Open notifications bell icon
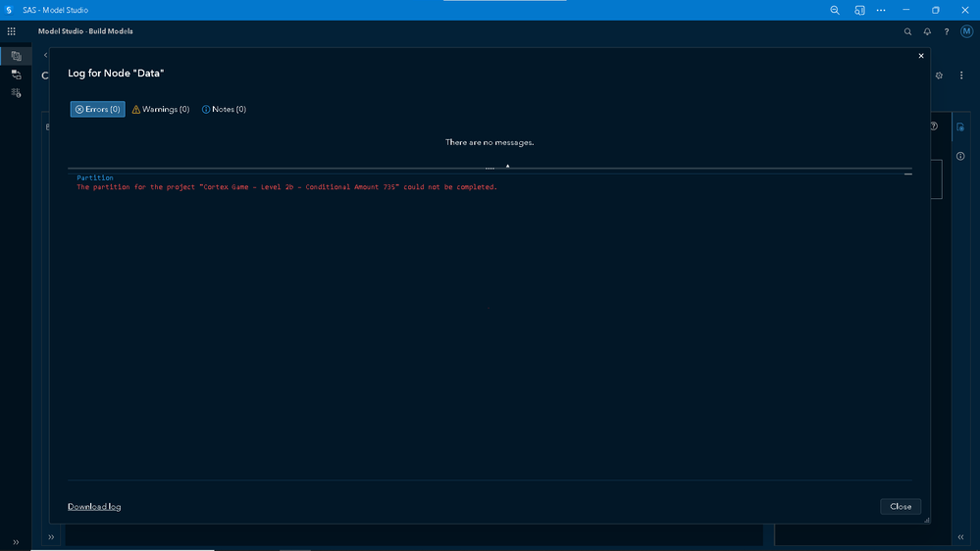Image resolution: width=980 pixels, height=551 pixels. (927, 31)
